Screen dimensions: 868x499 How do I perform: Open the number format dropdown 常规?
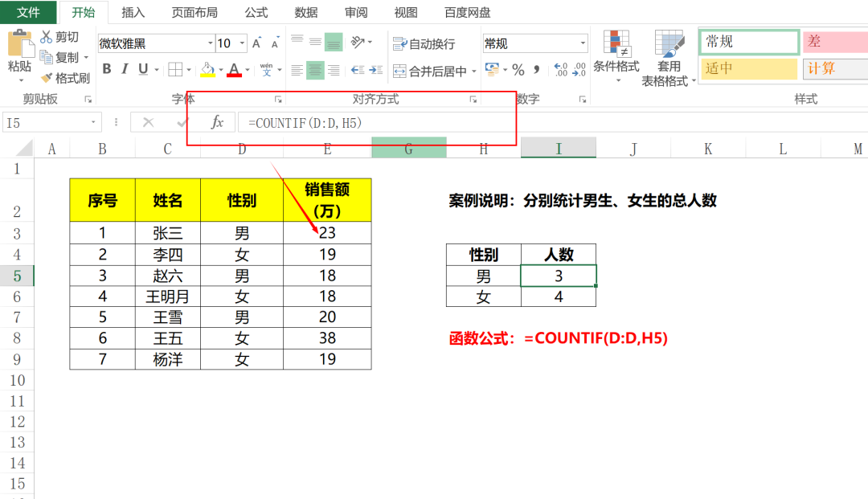[583, 43]
